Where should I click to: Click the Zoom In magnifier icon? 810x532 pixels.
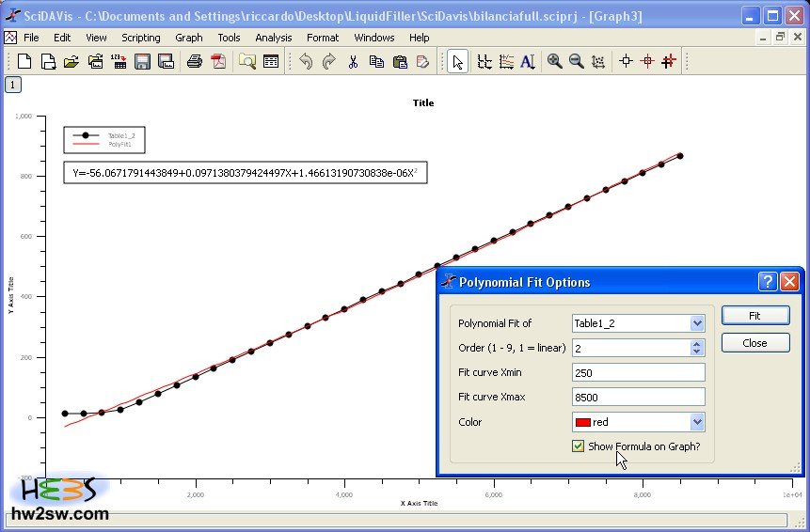coord(555,62)
